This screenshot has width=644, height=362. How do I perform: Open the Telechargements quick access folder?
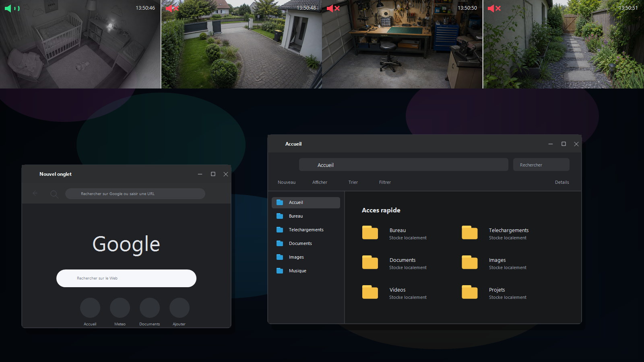coord(495,233)
